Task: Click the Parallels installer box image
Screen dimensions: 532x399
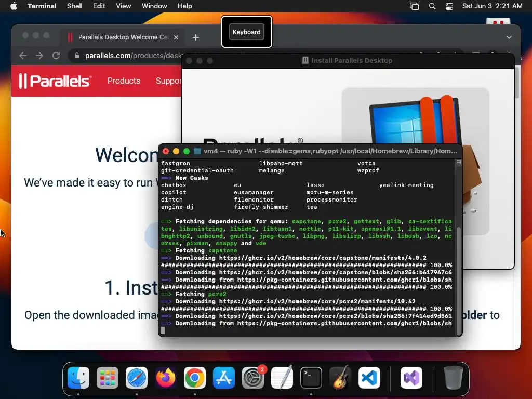Action: tap(415, 161)
